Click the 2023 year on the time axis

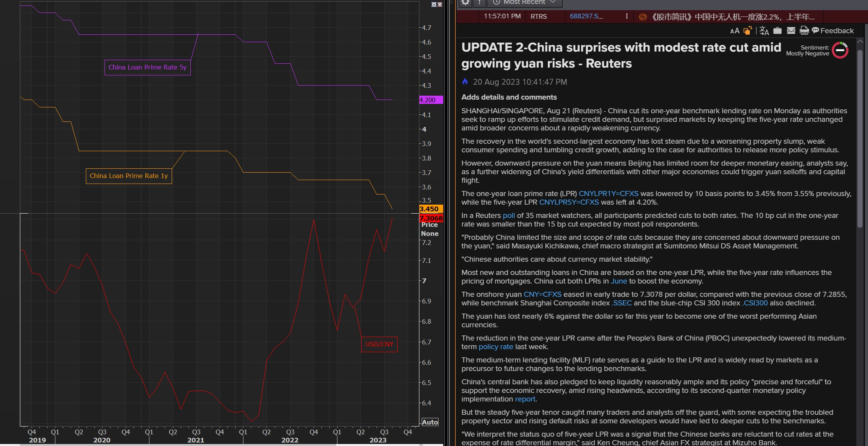coord(378,440)
